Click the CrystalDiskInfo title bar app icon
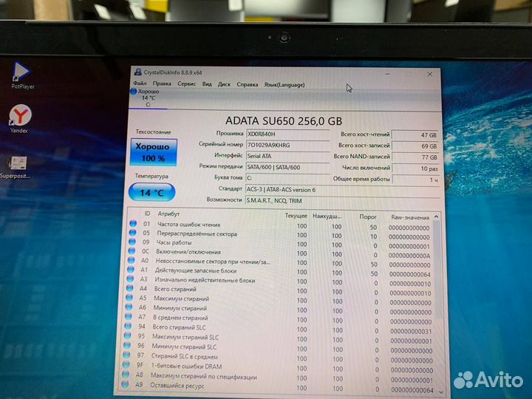 [x=137, y=72]
